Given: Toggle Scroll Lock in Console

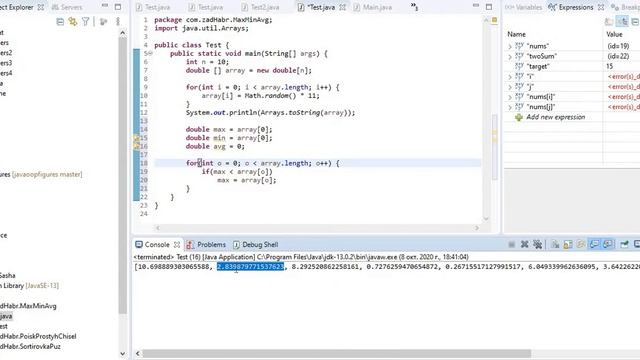Looking at the screenshot, I should (568, 244).
